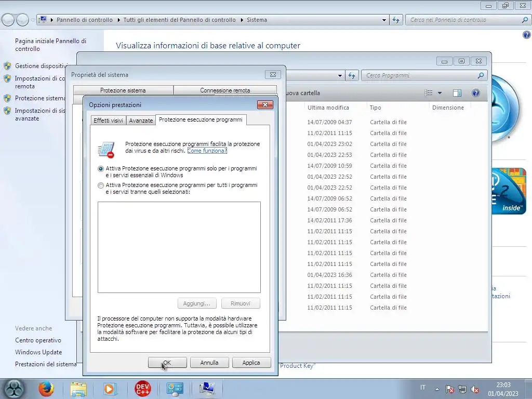Click the DEP chip icon in Opzioni prestazioni
The image size is (532, 399).
point(106,150)
